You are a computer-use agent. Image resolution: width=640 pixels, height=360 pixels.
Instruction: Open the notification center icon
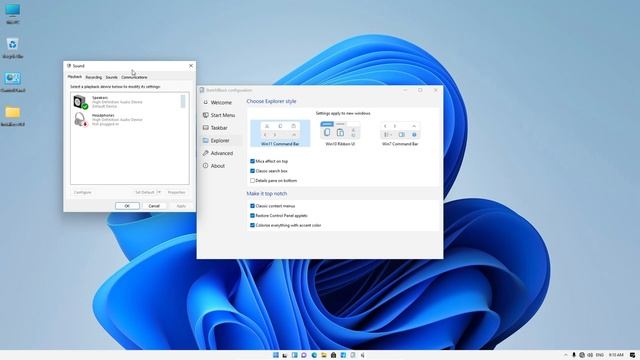[x=632, y=355]
